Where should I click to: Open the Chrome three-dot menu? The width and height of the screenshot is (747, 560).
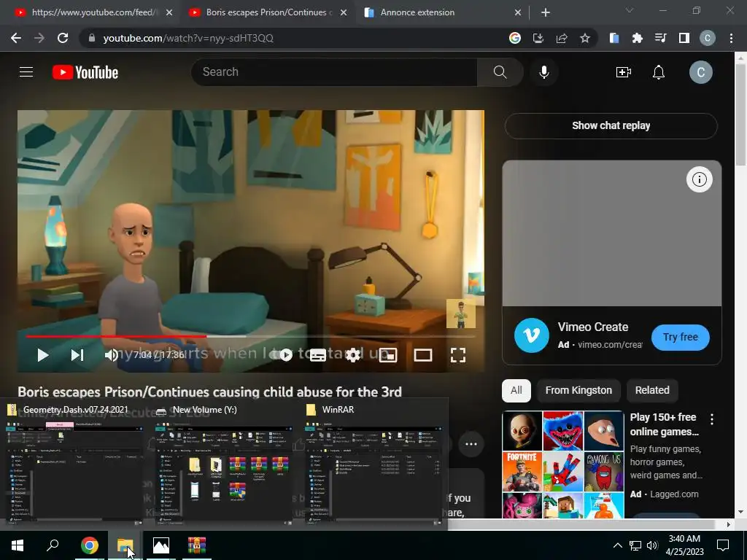point(731,38)
